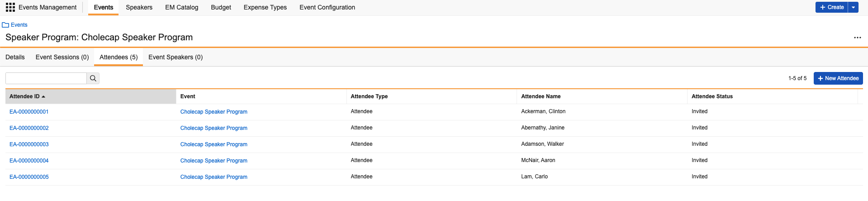Open the EM Catalog tab
The width and height of the screenshot is (868, 201).
(x=181, y=7)
